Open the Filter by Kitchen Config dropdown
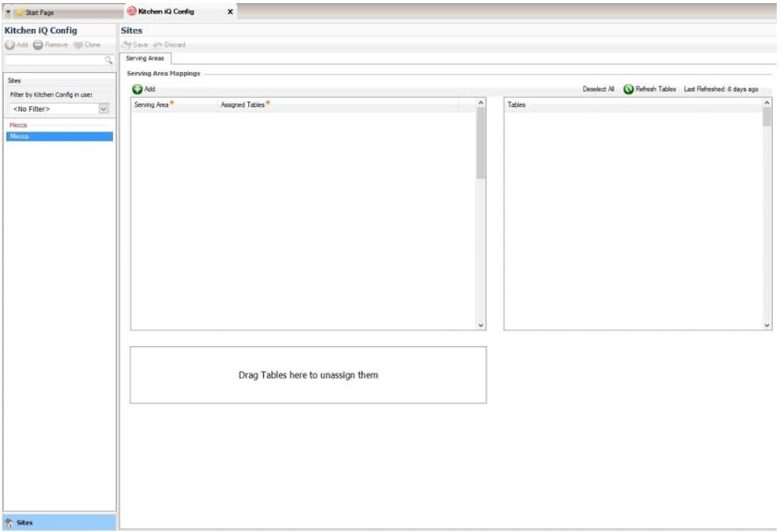This screenshot has width=783, height=532. point(104,109)
